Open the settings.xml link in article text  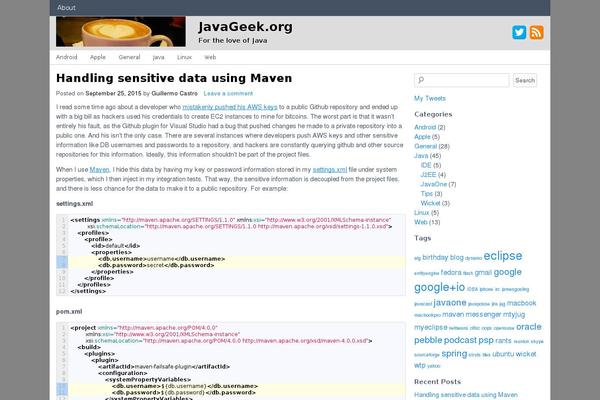tap(330, 170)
